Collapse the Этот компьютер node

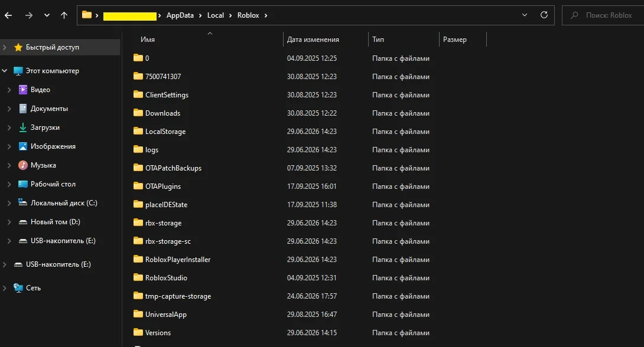pyautogui.click(x=5, y=71)
